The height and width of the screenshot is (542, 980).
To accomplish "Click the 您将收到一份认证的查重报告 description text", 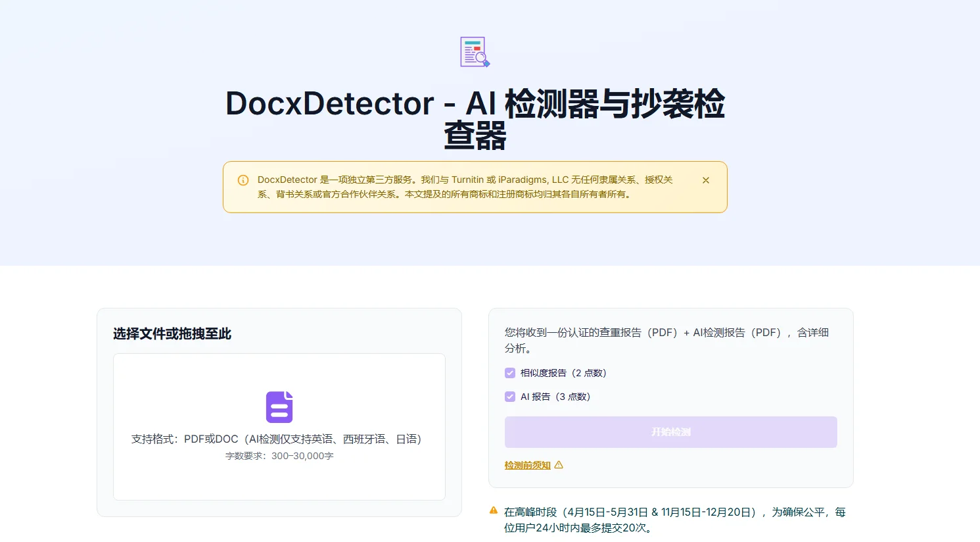I will [x=666, y=340].
